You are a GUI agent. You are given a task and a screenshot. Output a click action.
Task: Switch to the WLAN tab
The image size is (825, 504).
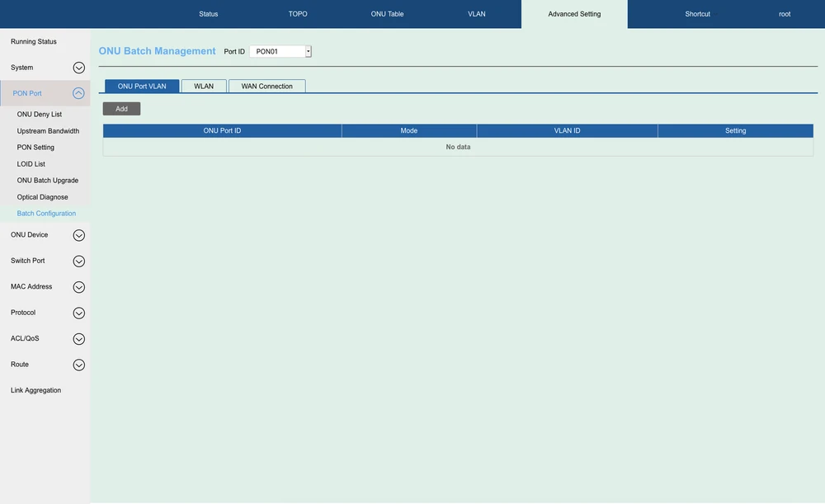point(204,86)
